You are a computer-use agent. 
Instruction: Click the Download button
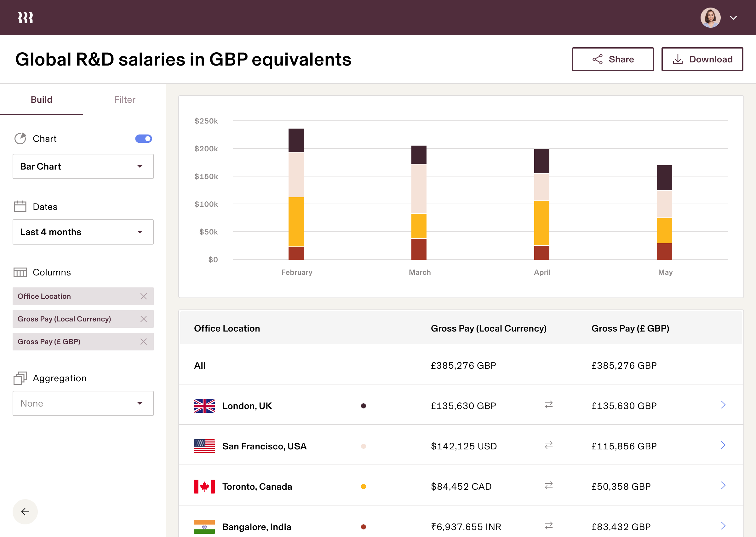(x=702, y=59)
